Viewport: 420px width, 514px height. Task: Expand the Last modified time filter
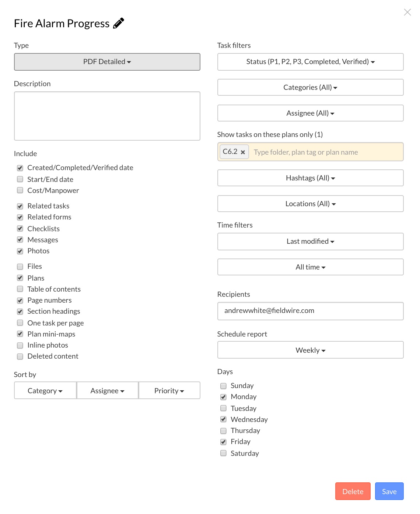310,242
